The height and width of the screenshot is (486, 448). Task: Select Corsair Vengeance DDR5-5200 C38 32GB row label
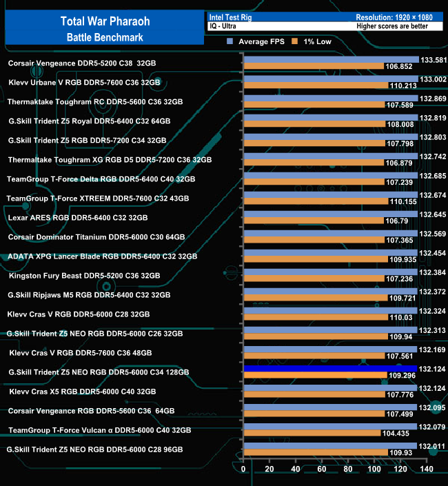click(82, 63)
